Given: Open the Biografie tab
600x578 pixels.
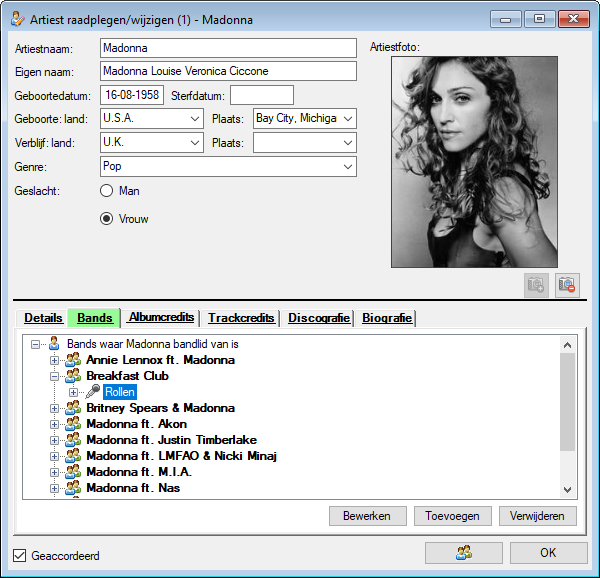Looking at the screenshot, I should coord(386,318).
